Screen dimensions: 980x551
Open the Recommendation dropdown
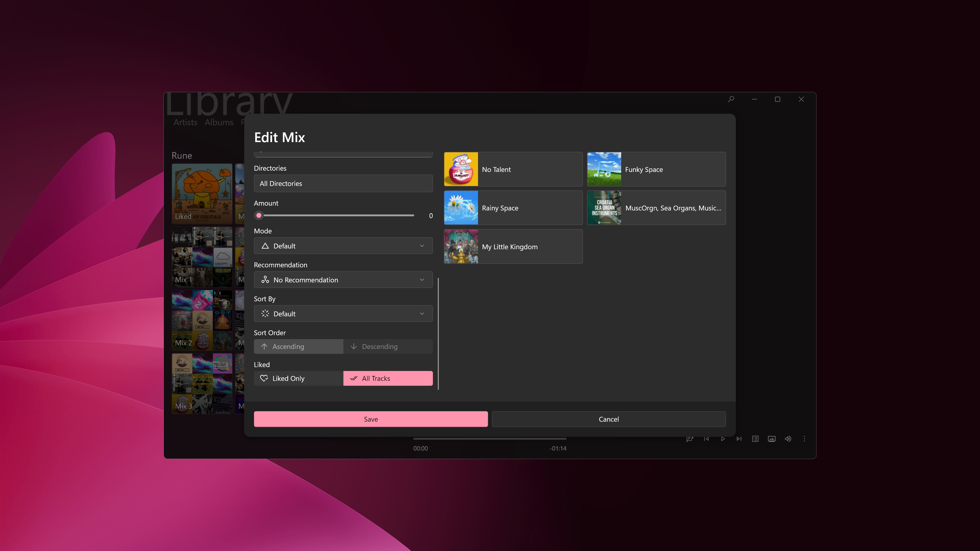[x=343, y=280]
